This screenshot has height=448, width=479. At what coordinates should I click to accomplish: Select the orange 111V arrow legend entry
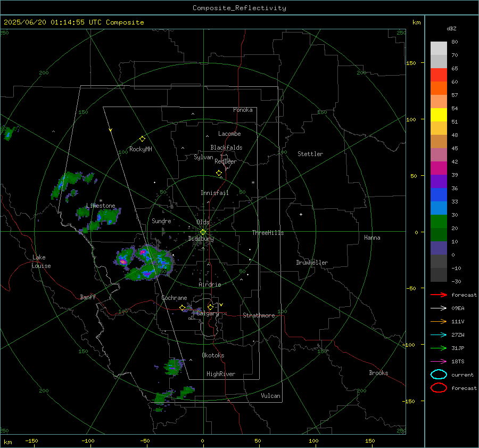pos(439,321)
